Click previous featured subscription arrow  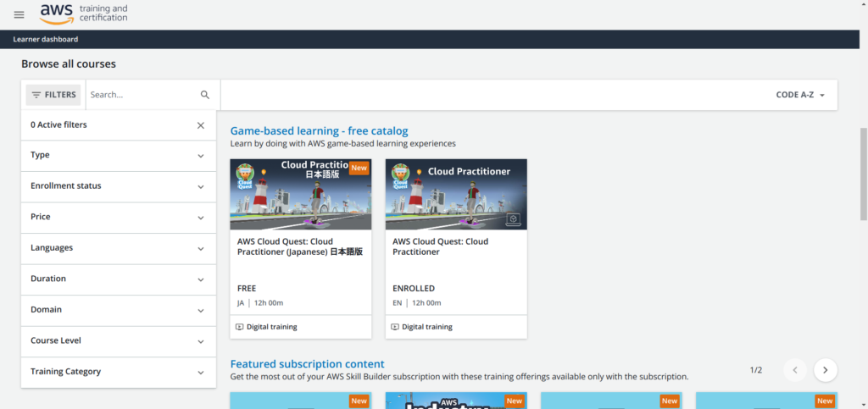795,370
